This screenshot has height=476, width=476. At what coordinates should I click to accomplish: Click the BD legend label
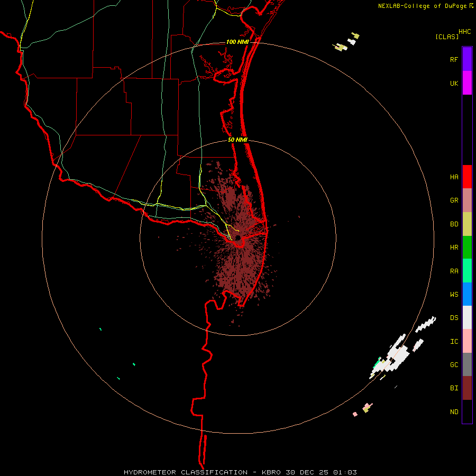[454, 224]
